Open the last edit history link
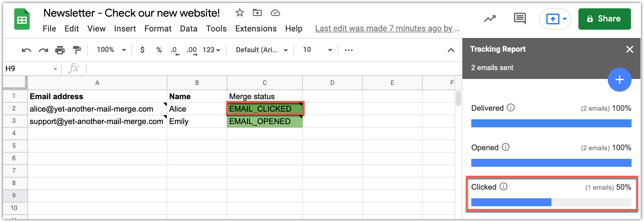The height and width of the screenshot is (222, 644). [x=387, y=28]
